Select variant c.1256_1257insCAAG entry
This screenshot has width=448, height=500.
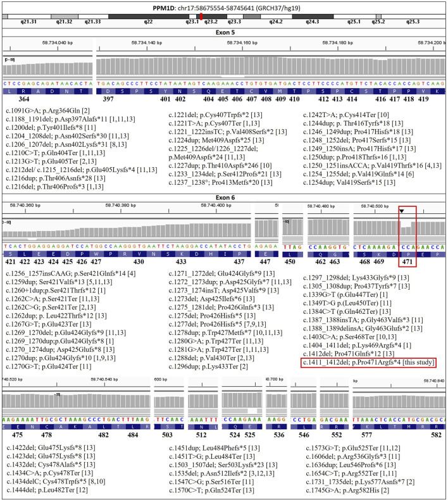[71, 273]
